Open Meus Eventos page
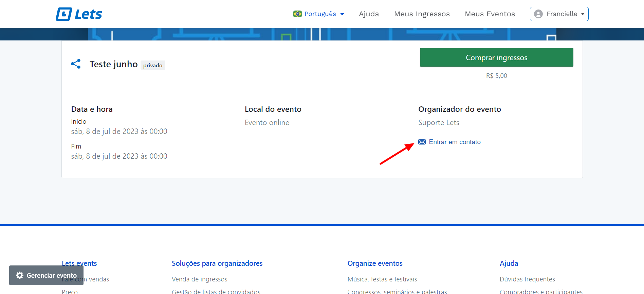The width and height of the screenshot is (644, 294). pos(490,14)
